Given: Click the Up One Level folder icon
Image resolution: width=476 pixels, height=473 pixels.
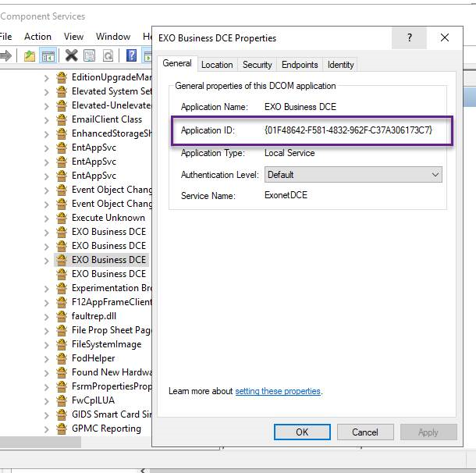Looking at the screenshot, I should pos(30,55).
